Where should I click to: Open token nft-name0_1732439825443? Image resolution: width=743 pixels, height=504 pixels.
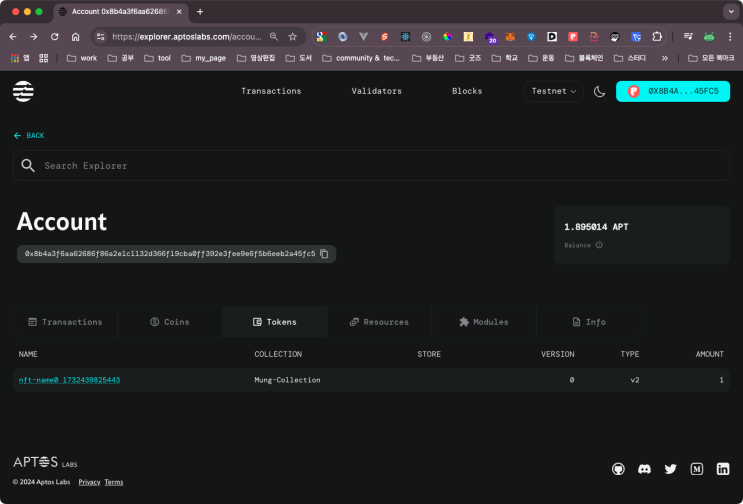(x=69, y=380)
